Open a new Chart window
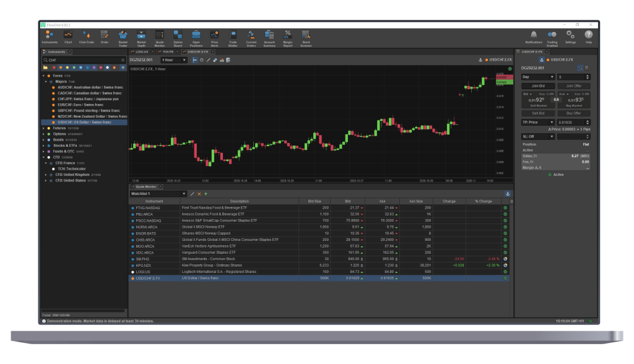Image resolution: width=634 pixels, height=364 pixels. click(x=68, y=37)
